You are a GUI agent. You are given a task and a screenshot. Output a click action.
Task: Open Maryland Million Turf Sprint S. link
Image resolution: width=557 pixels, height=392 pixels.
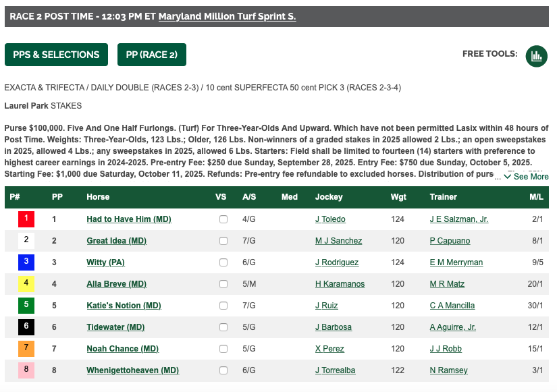point(227,16)
